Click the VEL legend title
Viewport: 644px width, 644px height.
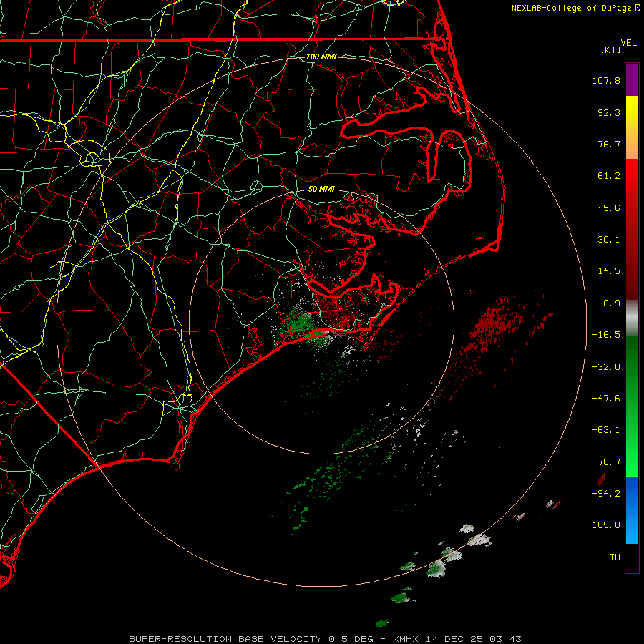coord(628,43)
